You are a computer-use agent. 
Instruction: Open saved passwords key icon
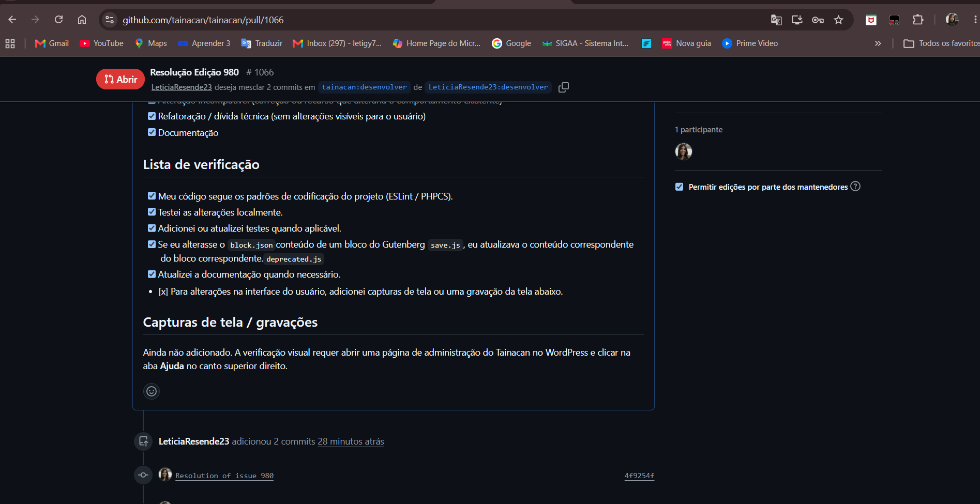coord(818,20)
